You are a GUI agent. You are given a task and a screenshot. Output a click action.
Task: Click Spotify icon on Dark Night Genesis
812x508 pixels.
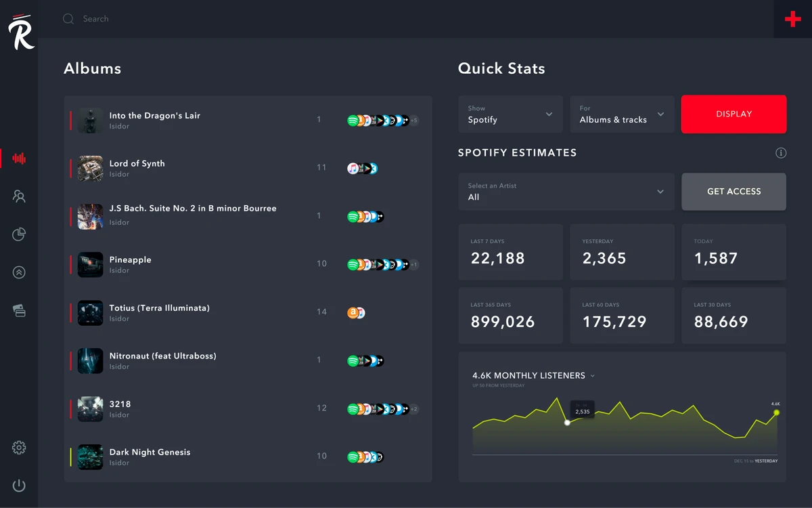[x=353, y=457]
